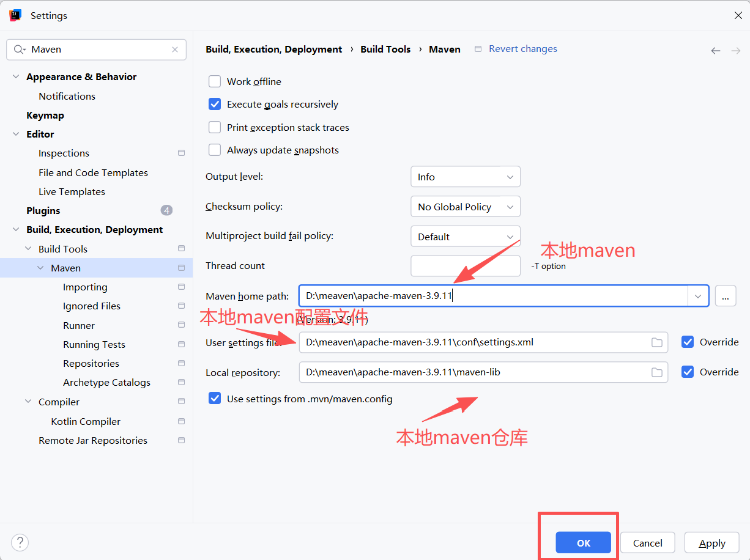Click the Apply button
The height and width of the screenshot is (560, 750).
click(712, 543)
